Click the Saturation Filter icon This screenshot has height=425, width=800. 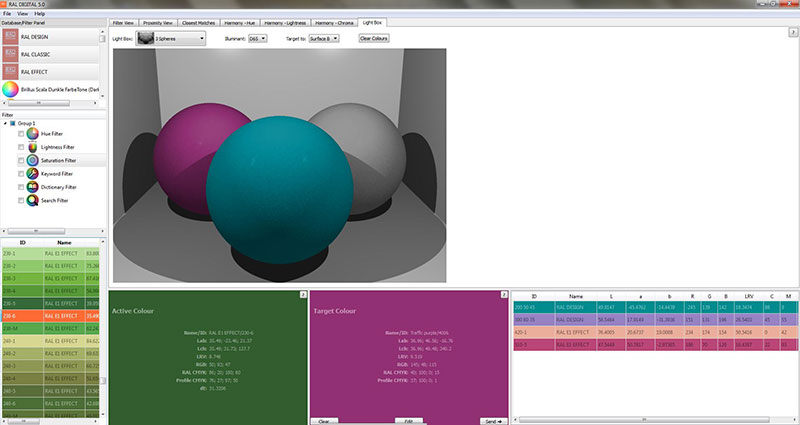tap(33, 160)
